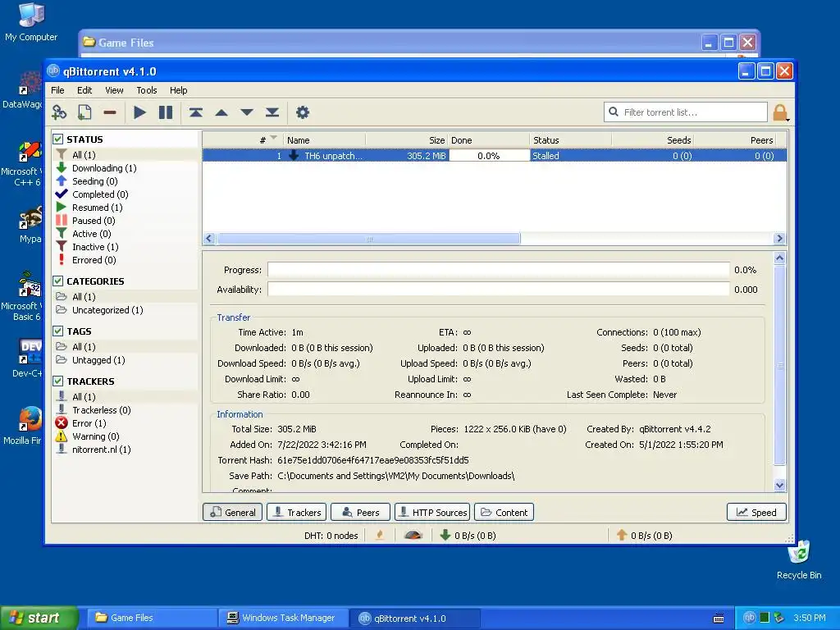
Task: Switch to the Content tab
Action: [x=504, y=512]
